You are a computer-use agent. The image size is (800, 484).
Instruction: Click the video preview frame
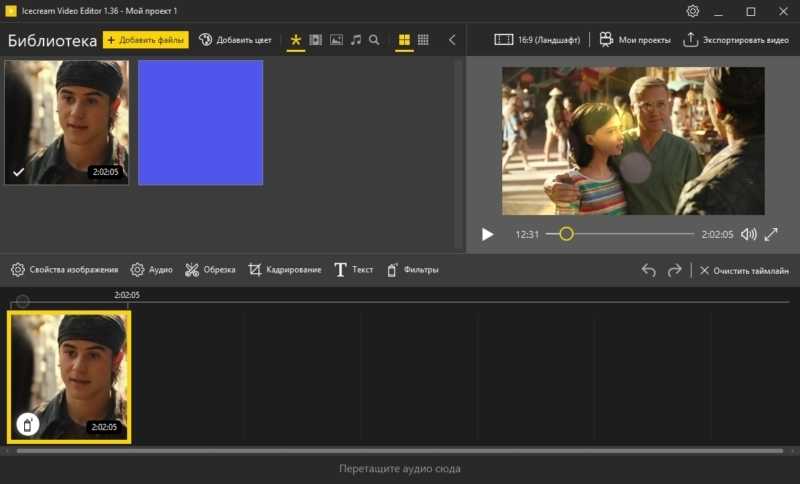click(633, 141)
